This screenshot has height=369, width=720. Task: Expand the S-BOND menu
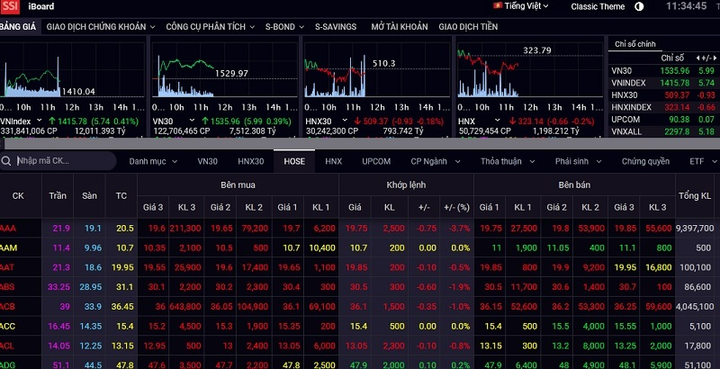(284, 27)
